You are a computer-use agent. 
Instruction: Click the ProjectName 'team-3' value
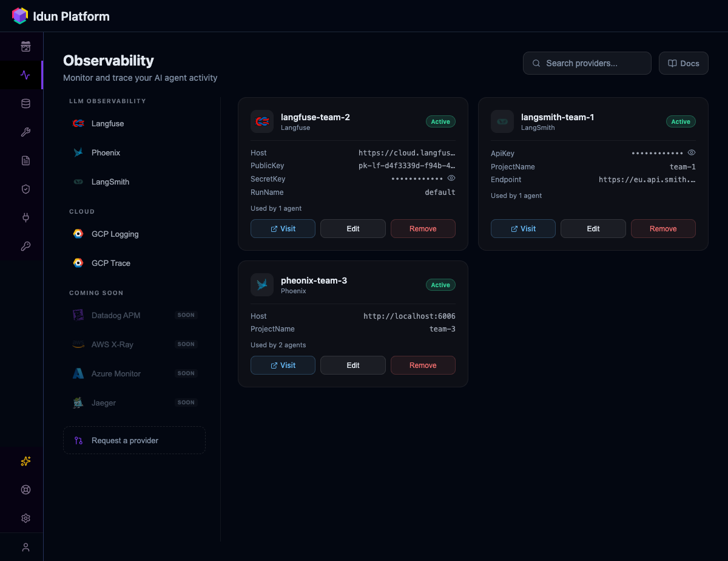[442, 329]
